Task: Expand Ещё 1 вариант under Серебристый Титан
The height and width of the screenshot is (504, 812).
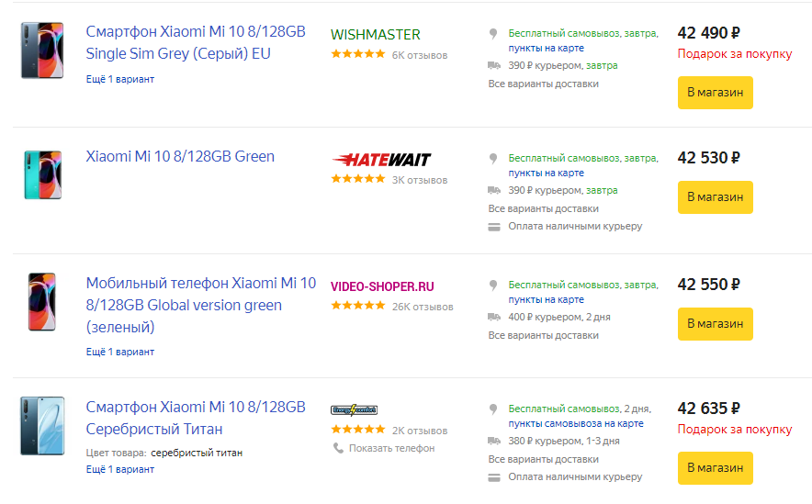Action: coord(120,469)
